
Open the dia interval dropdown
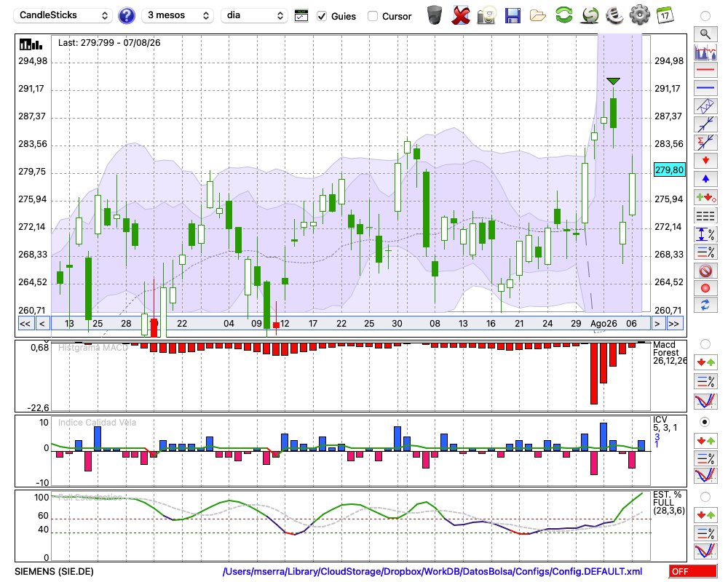[x=254, y=15]
